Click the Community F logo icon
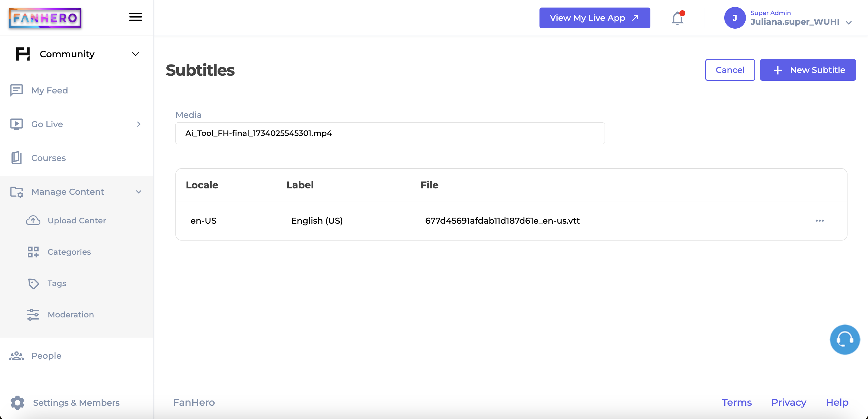The width and height of the screenshot is (868, 419). point(23,54)
